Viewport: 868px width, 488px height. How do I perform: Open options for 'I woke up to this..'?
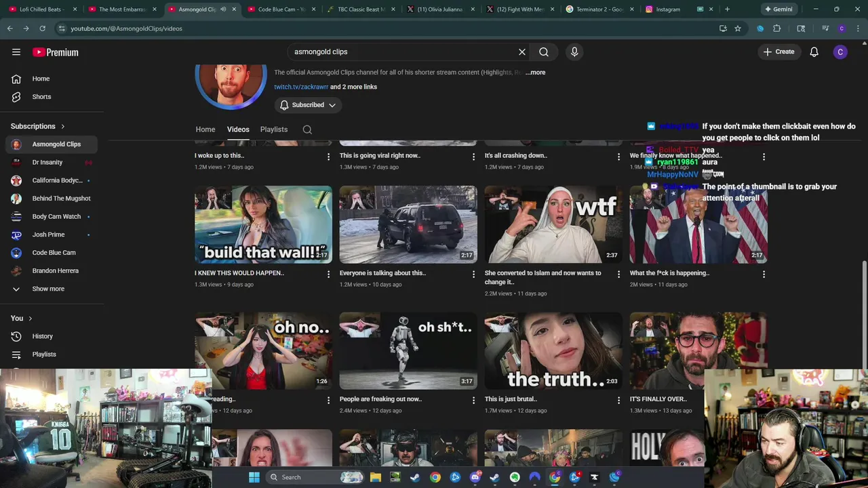(x=328, y=157)
